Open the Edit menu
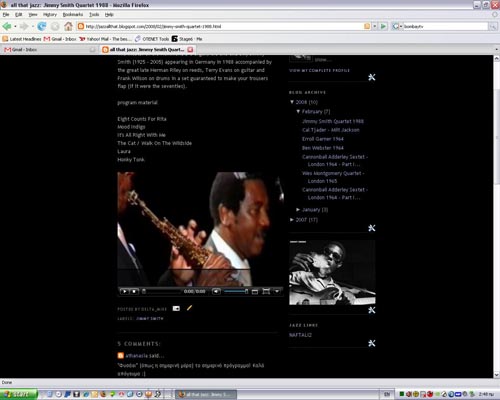This screenshot has width=500, height=400. [x=19, y=14]
